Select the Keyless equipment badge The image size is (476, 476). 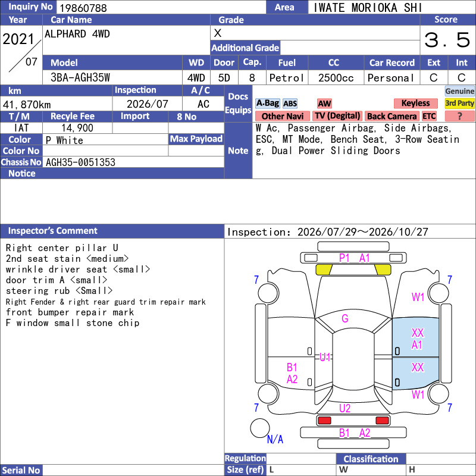click(415, 103)
